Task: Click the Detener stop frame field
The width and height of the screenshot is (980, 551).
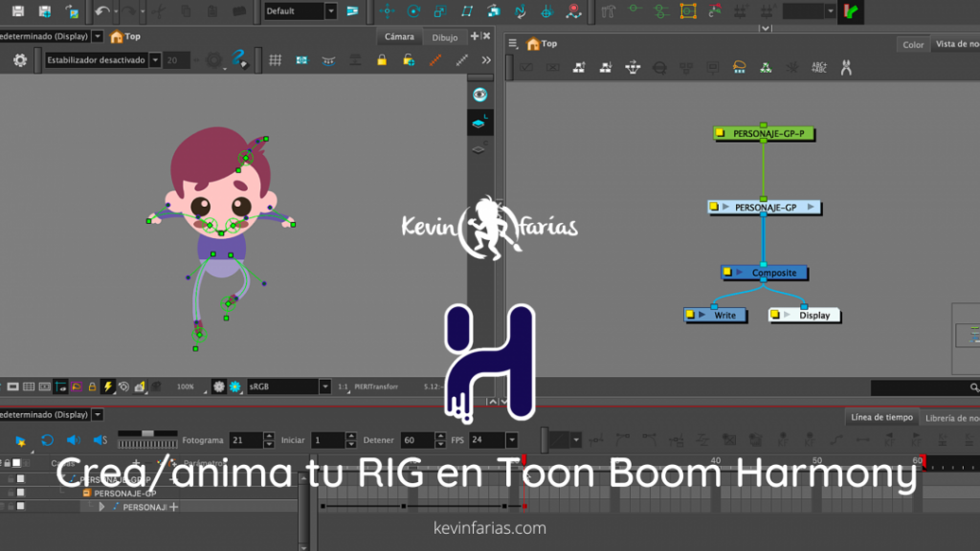Action: pos(417,440)
